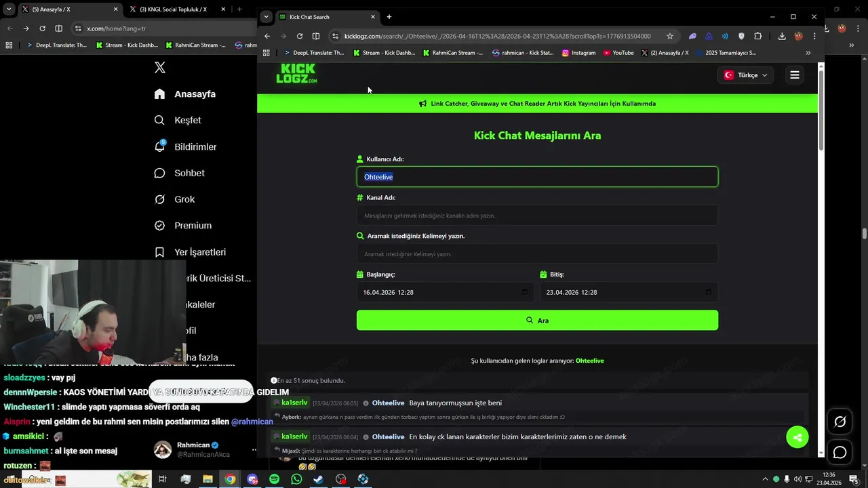Open Chrome three-dot menu in kicklogz window
Screen dimensions: 868x488
tap(814, 36)
